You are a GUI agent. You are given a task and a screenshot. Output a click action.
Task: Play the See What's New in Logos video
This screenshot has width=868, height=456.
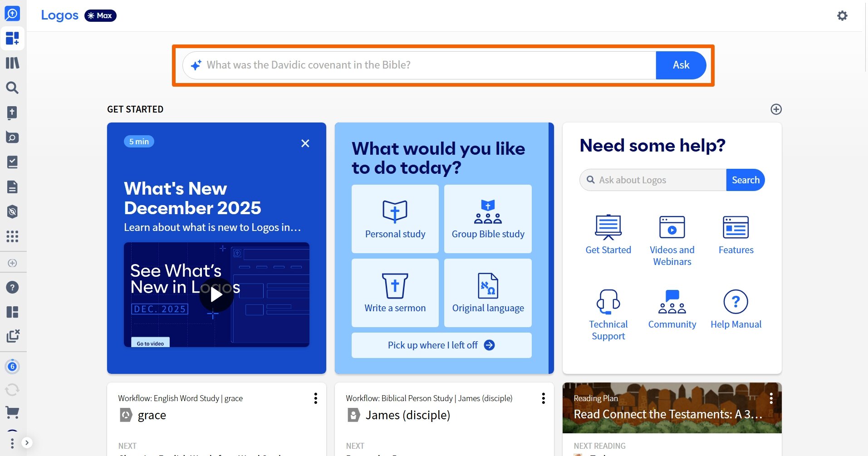coord(216,295)
